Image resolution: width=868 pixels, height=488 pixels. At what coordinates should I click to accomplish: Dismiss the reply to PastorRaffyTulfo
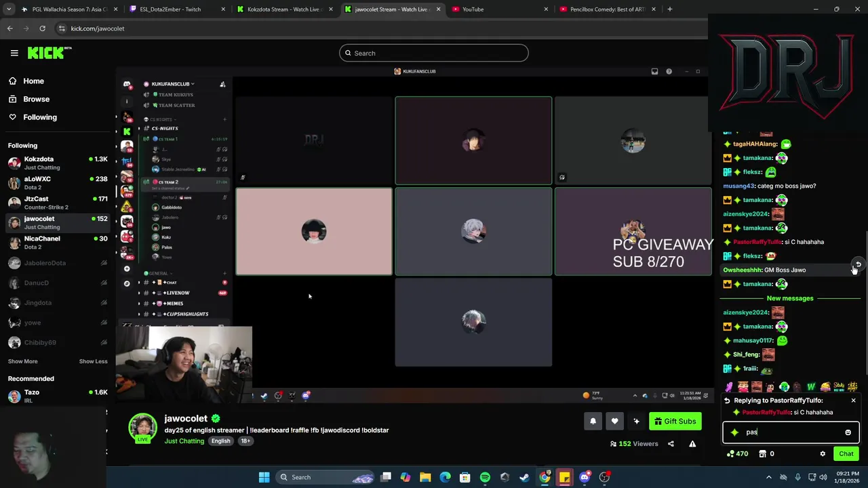click(x=853, y=401)
